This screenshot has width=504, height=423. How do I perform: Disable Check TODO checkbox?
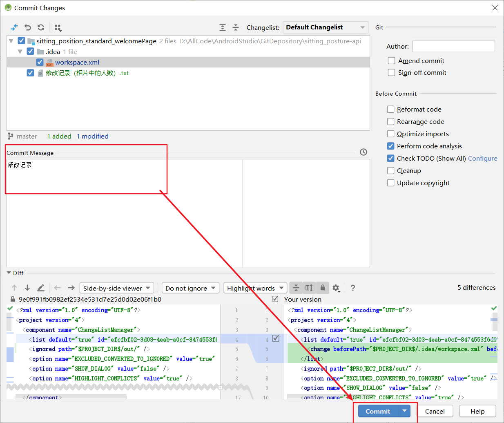[x=391, y=158]
